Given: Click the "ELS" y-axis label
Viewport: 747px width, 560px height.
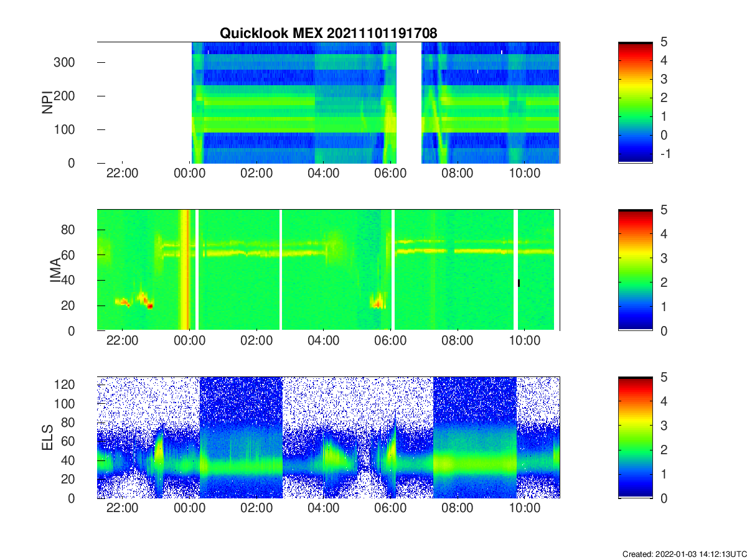Looking at the screenshot, I should 47,437.
